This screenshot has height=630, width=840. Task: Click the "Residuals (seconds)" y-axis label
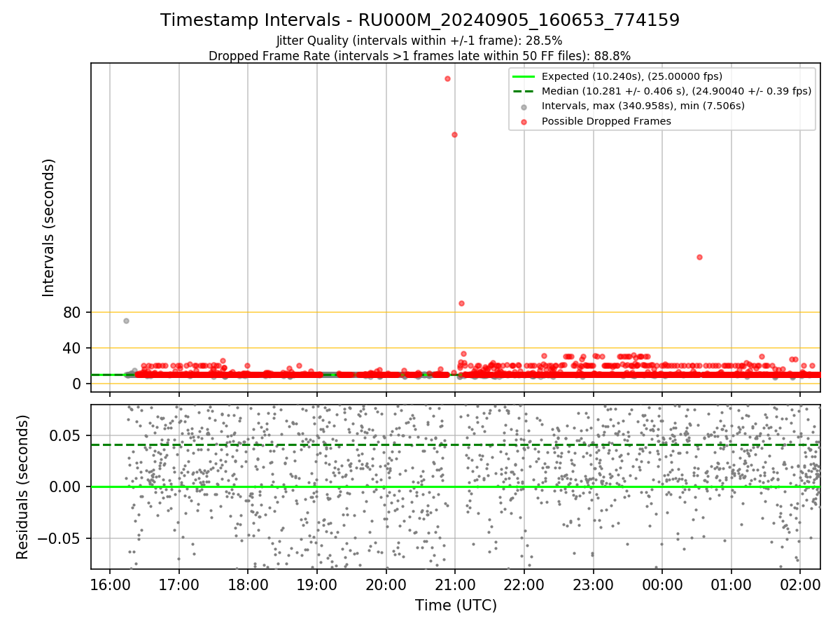23,486
